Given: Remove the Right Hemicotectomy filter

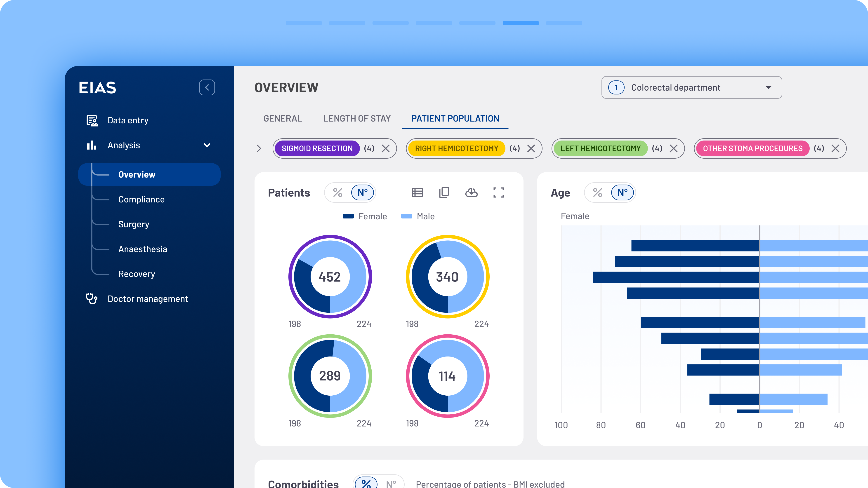Looking at the screenshot, I should point(531,148).
